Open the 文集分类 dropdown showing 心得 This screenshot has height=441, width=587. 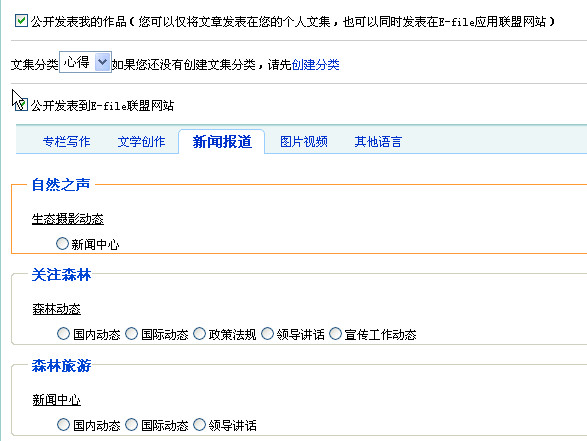pos(85,62)
